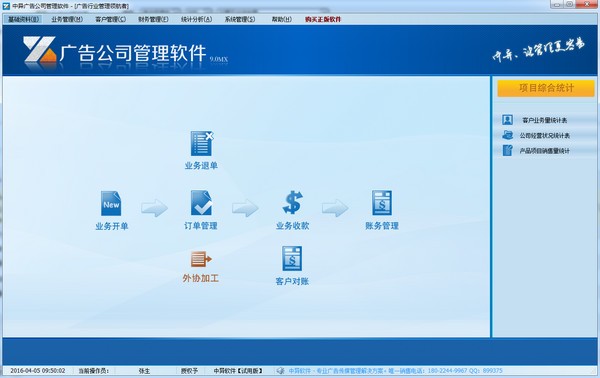Click the red 购买正版软件 menu item

click(323, 19)
